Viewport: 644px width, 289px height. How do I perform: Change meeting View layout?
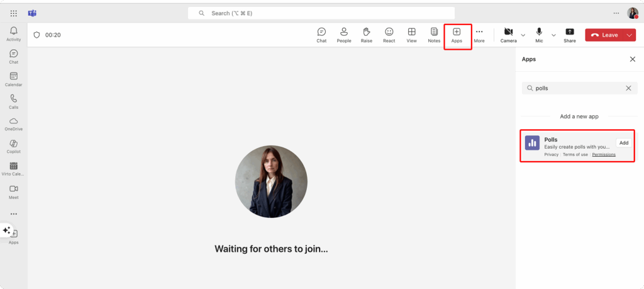click(411, 35)
